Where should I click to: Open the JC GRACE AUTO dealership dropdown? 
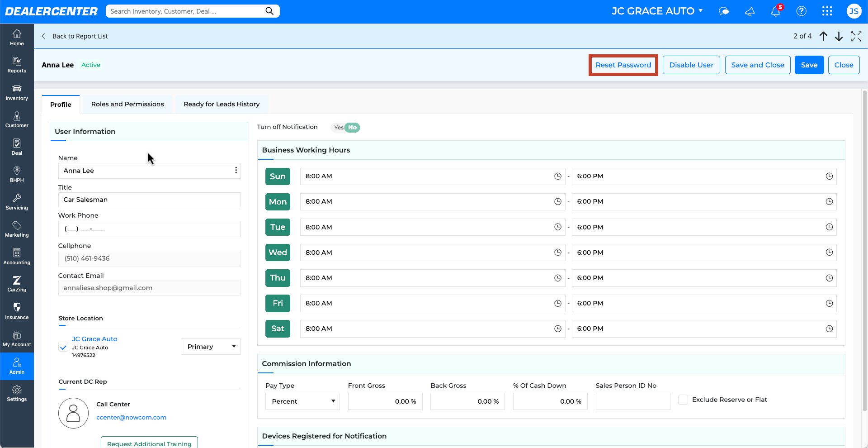click(x=657, y=11)
